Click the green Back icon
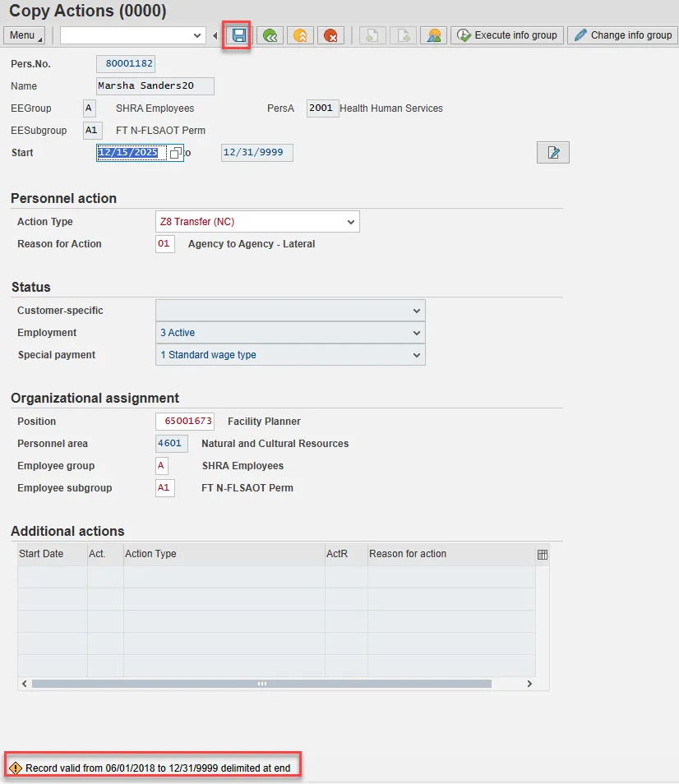The height and width of the screenshot is (784, 679). (270, 35)
